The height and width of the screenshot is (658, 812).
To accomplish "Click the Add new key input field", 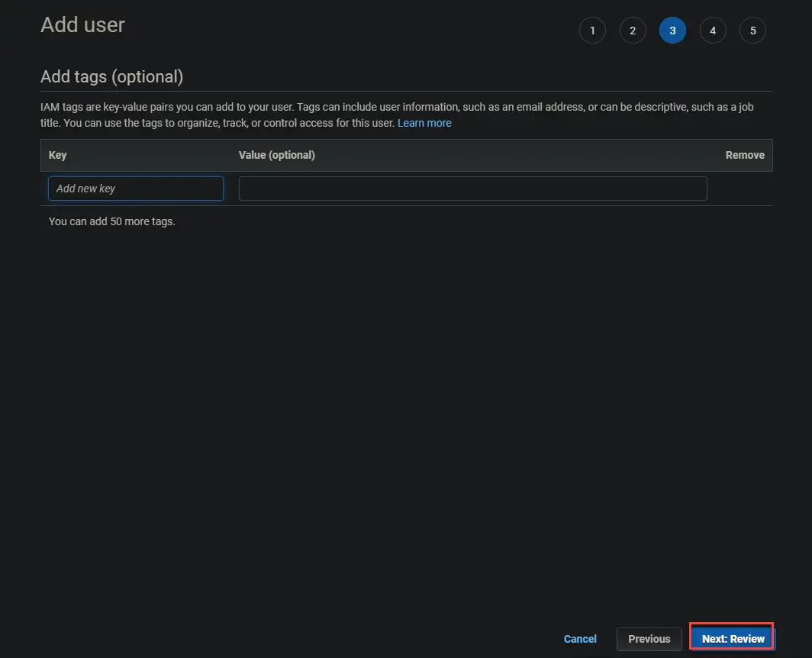I will 135,188.
